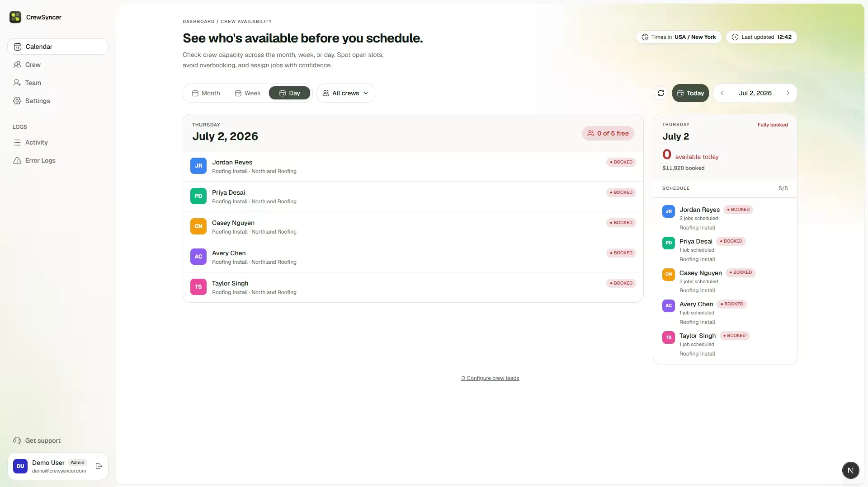
Task: Click the PD avatar in Priya Desai row
Action: click(x=198, y=196)
